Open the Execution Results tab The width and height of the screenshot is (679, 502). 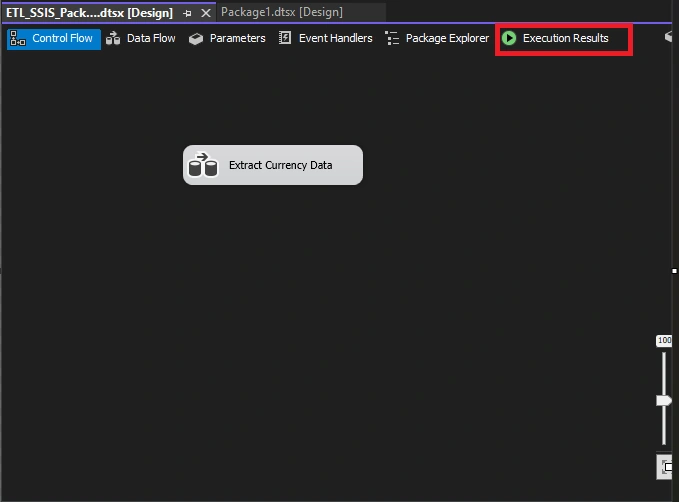click(556, 39)
